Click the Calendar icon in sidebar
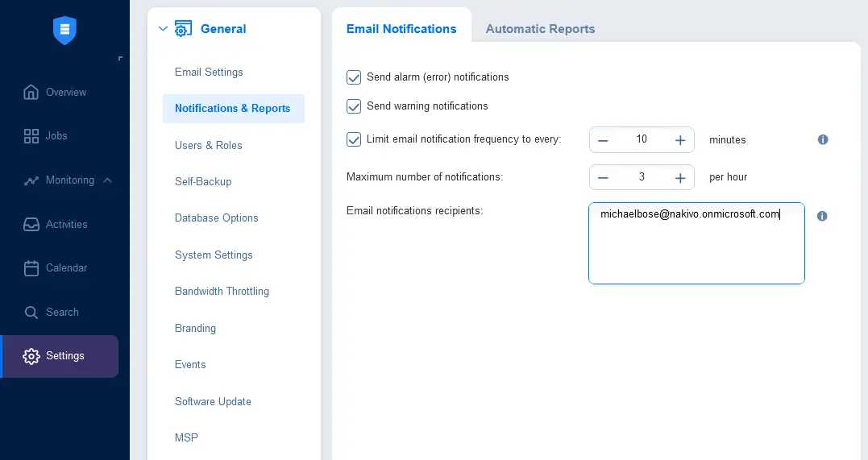 31,268
